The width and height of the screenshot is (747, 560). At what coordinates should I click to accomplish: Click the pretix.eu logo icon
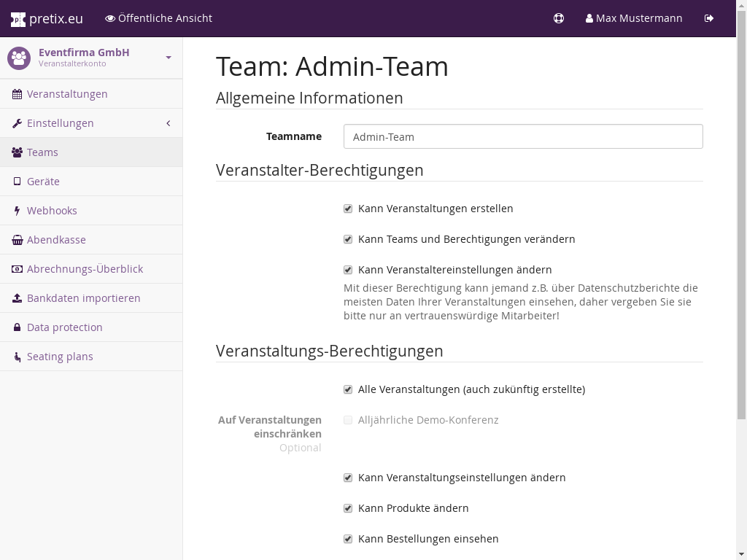coord(18,19)
